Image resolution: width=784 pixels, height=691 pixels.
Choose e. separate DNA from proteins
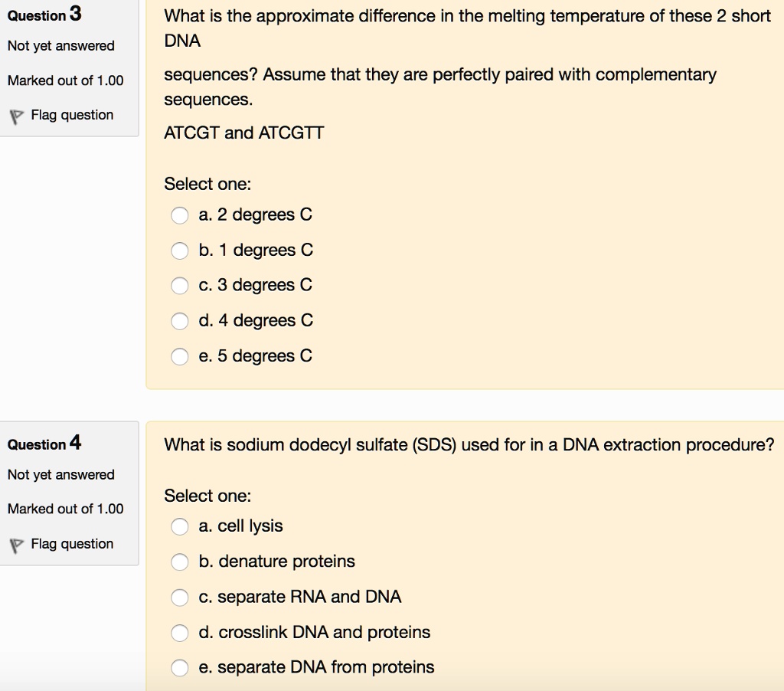coord(179,667)
